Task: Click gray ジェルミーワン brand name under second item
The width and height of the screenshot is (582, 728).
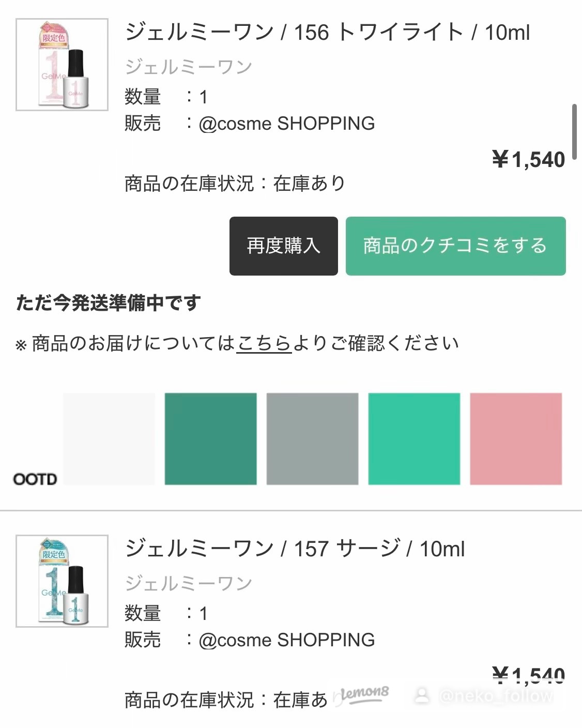Action: click(x=188, y=583)
